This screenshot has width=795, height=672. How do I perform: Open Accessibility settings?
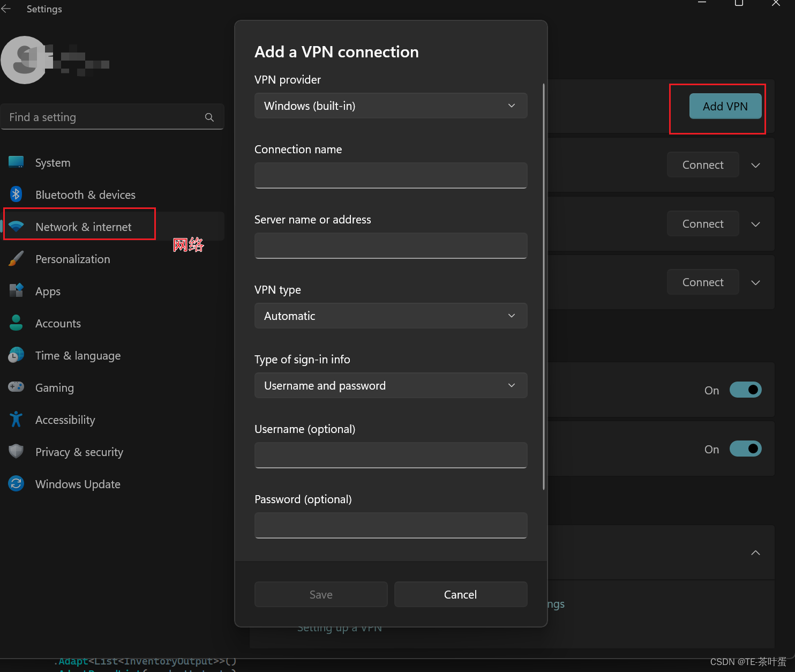pyautogui.click(x=112, y=420)
